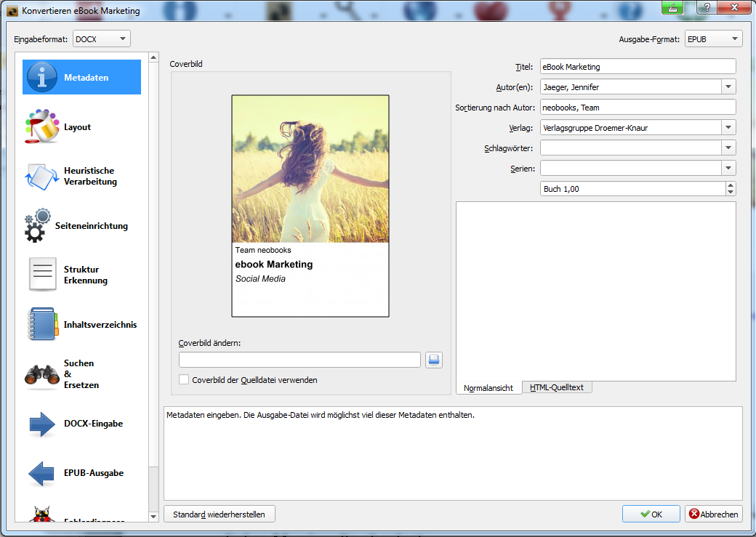Viewport: 756px width, 537px height.
Task: Open Inhaltsverzeichnis notebook icon
Action: tap(41, 325)
